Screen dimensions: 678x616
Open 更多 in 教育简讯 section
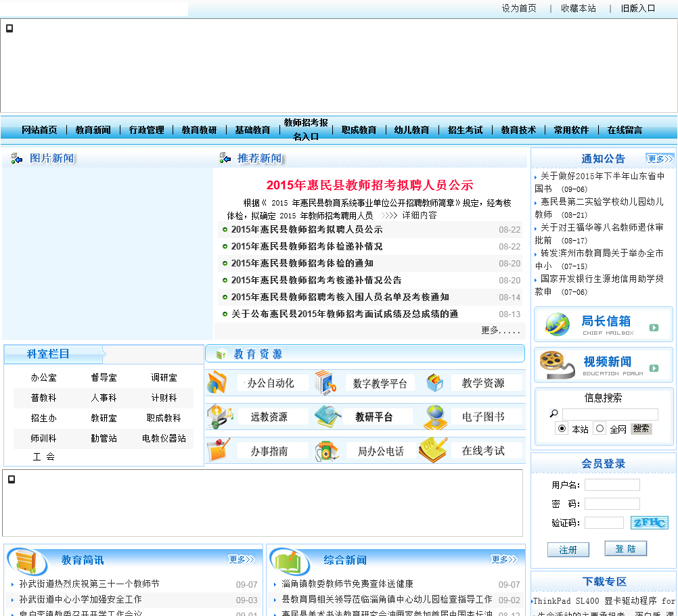[242, 559]
